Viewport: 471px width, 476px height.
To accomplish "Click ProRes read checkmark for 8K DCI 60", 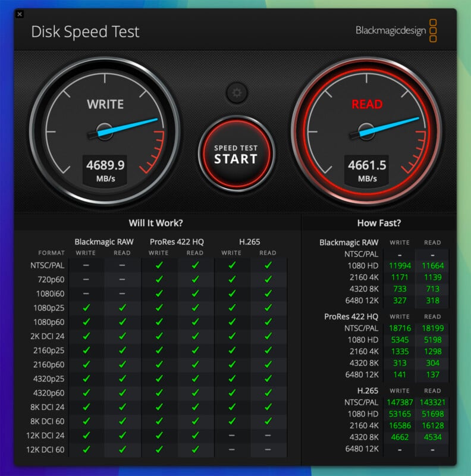I will [195, 421].
